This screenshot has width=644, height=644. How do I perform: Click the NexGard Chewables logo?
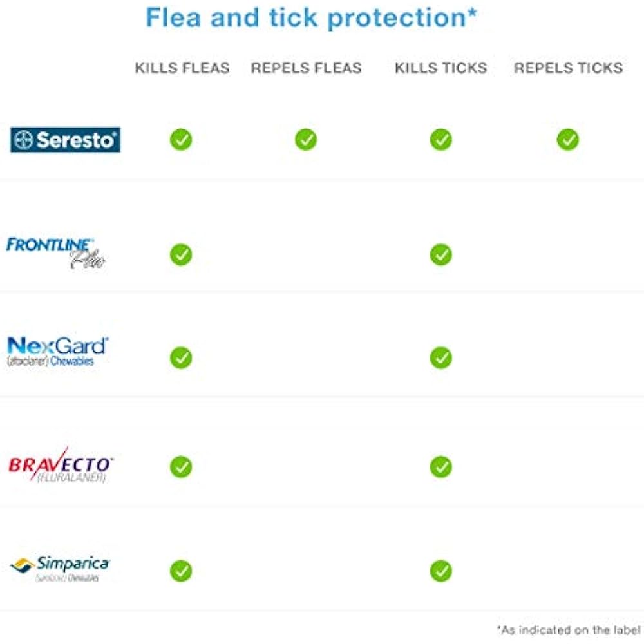click(58, 352)
